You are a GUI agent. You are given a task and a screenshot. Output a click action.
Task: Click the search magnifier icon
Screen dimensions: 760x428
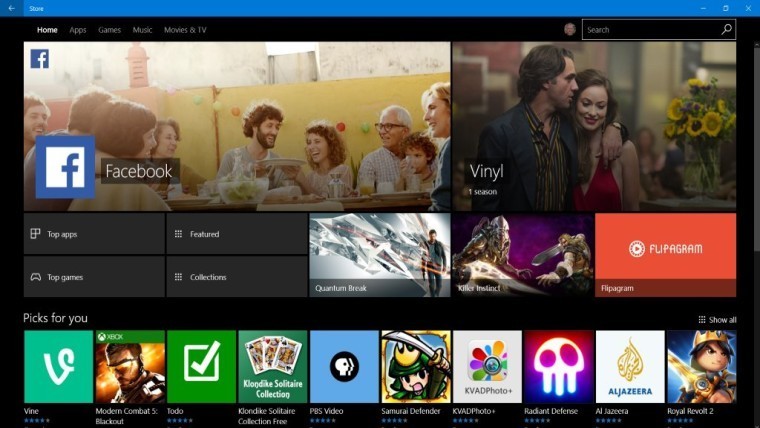coord(727,29)
